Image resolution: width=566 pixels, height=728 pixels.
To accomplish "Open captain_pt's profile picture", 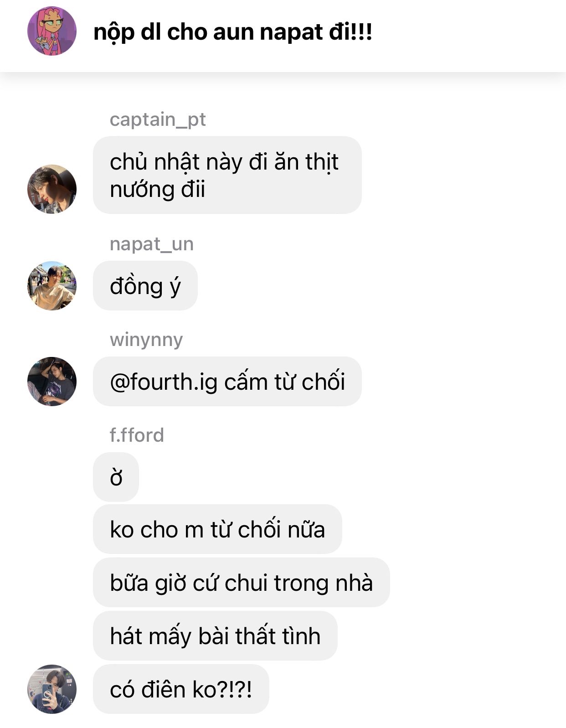I will click(52, 189).
